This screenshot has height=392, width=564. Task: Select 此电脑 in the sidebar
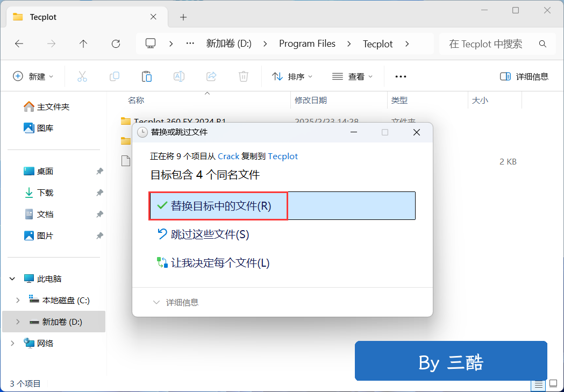click(x=42, y=279)
